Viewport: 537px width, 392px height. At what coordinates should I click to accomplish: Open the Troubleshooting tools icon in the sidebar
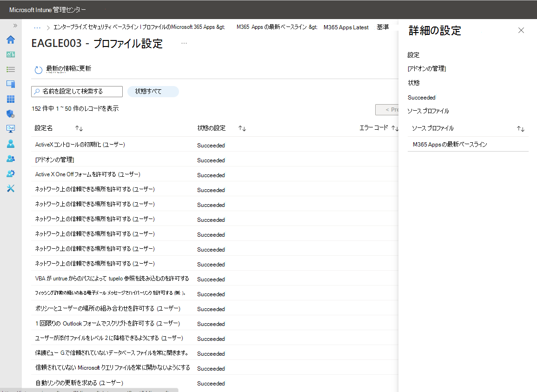pos(11,188)
